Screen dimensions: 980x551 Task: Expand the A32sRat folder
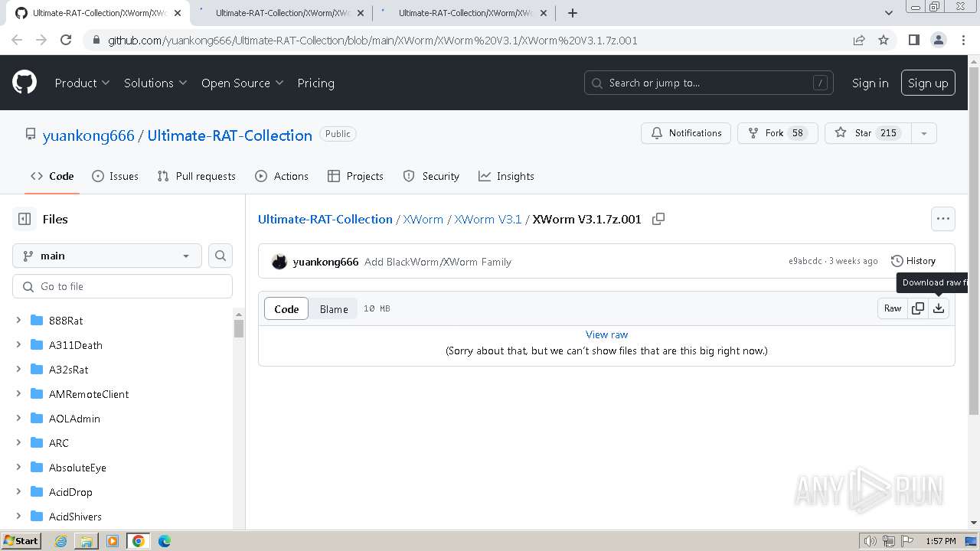pos(18,370)
